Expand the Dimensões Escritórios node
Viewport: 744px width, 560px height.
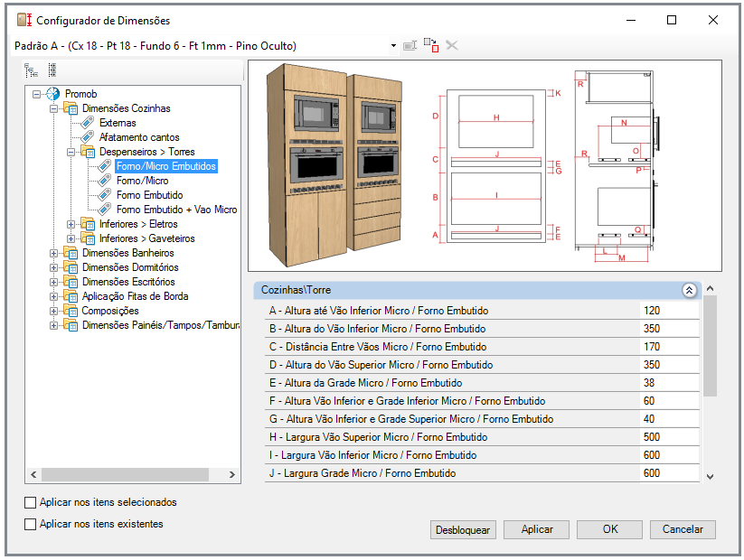53,282
